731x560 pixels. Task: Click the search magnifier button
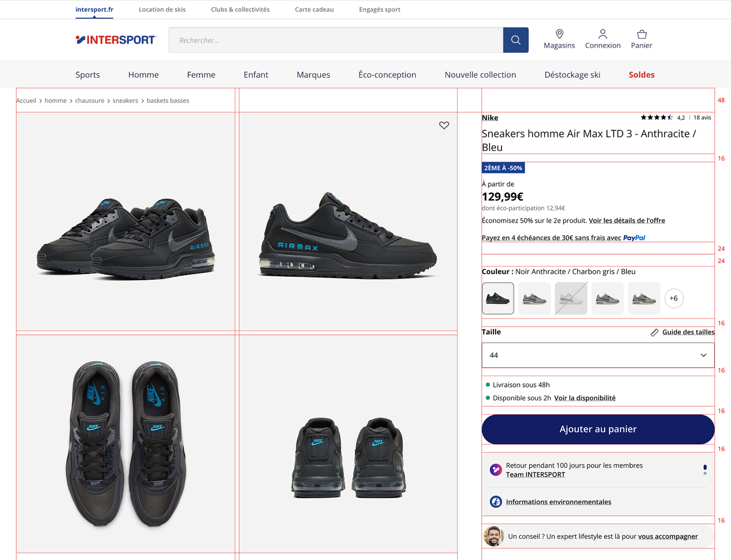point(516,40)
